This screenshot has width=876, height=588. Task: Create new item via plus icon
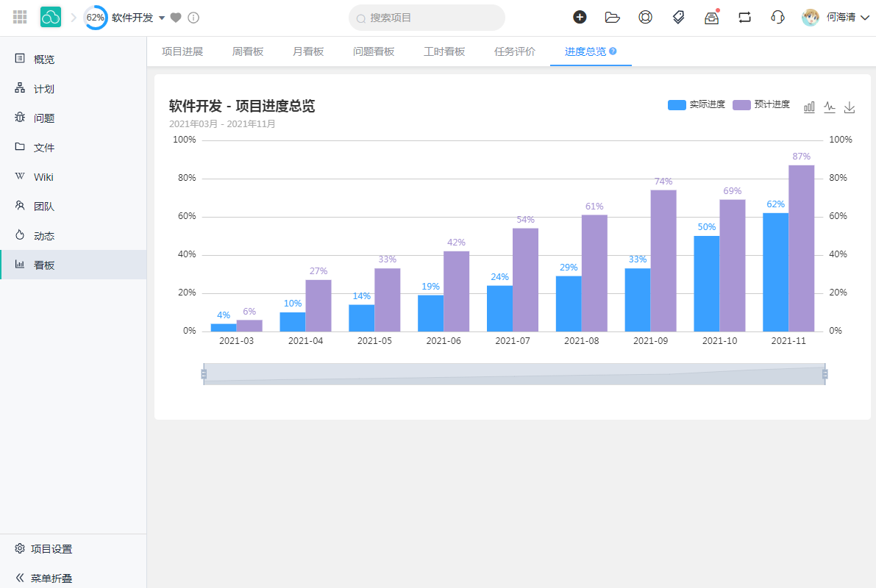[580, 16]
